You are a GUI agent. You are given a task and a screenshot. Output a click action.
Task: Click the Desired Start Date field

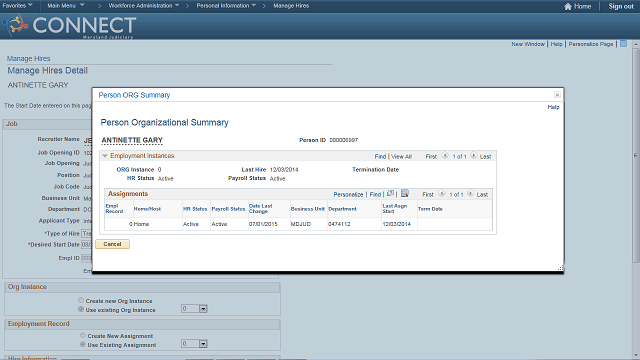click(x=87, y=244)
